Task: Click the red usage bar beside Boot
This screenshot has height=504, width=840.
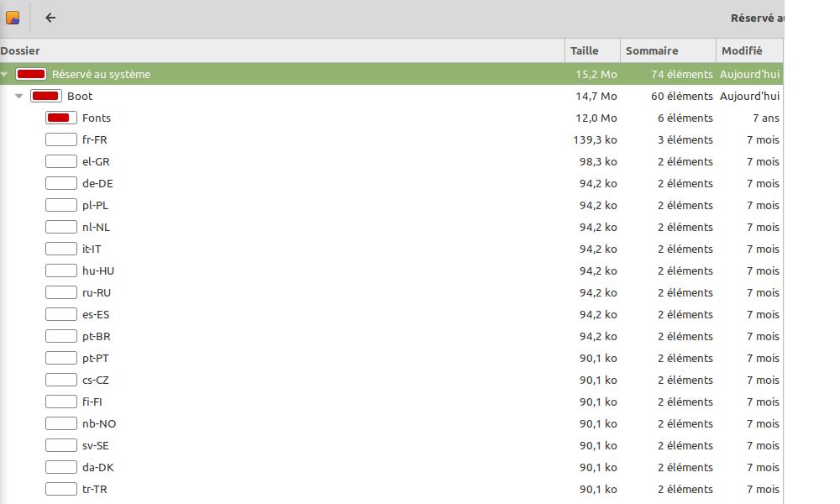Action: [46, 97]
